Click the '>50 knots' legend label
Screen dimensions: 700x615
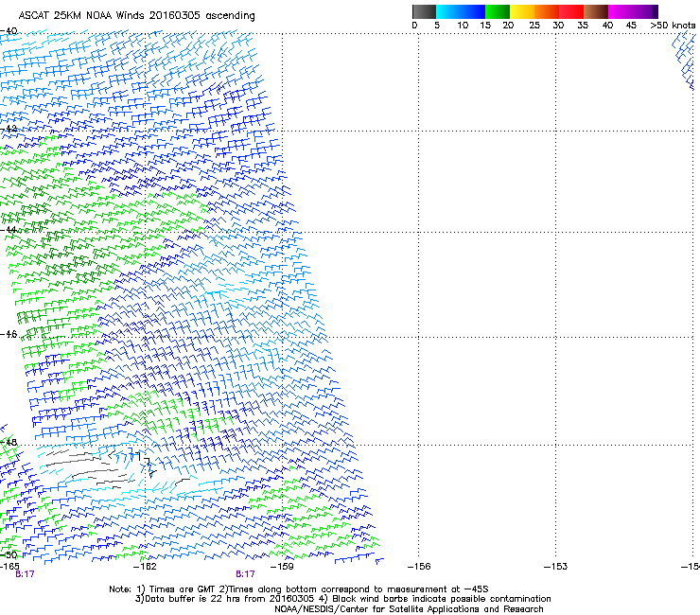click(x=673, y=26)
